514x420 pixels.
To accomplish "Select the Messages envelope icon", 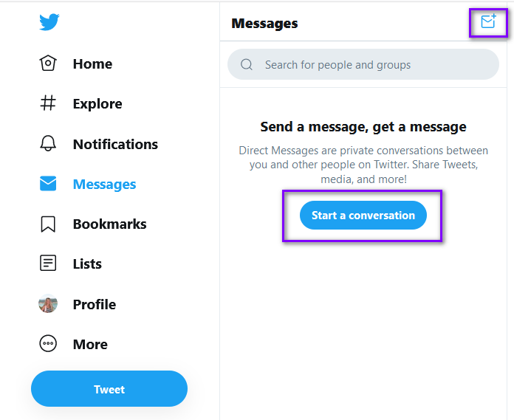I will click(48, 184).
